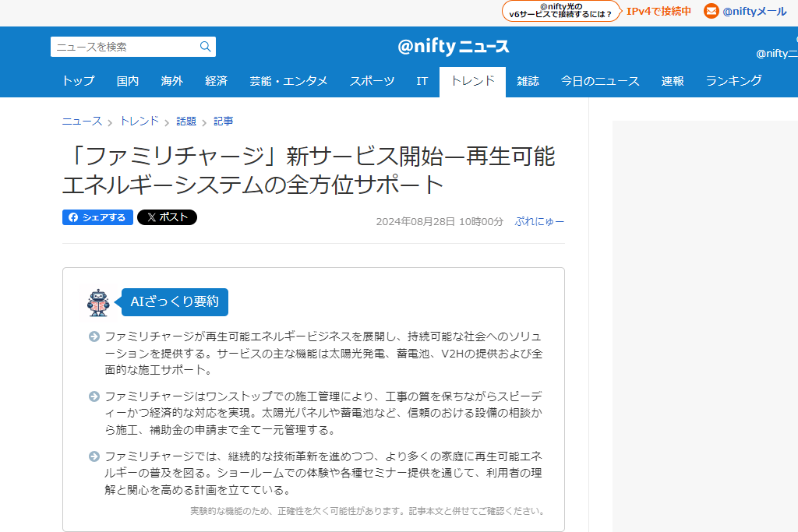Switch to the IT tab
Screen dimensions: 798x532
click(422, 81)
